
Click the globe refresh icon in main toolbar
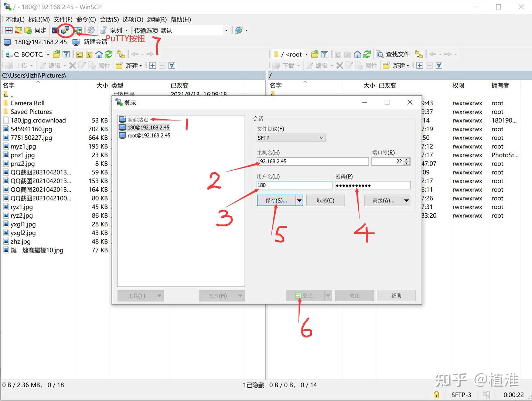point(239,30)
